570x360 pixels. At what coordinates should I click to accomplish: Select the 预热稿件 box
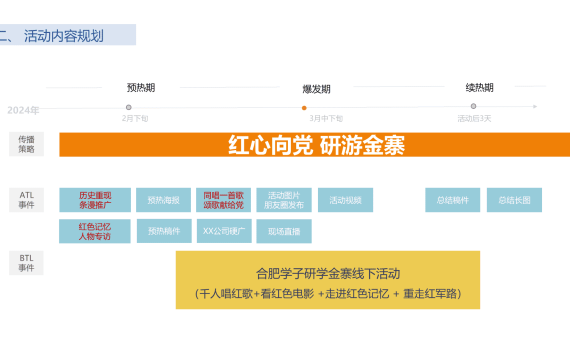(164, 231)
